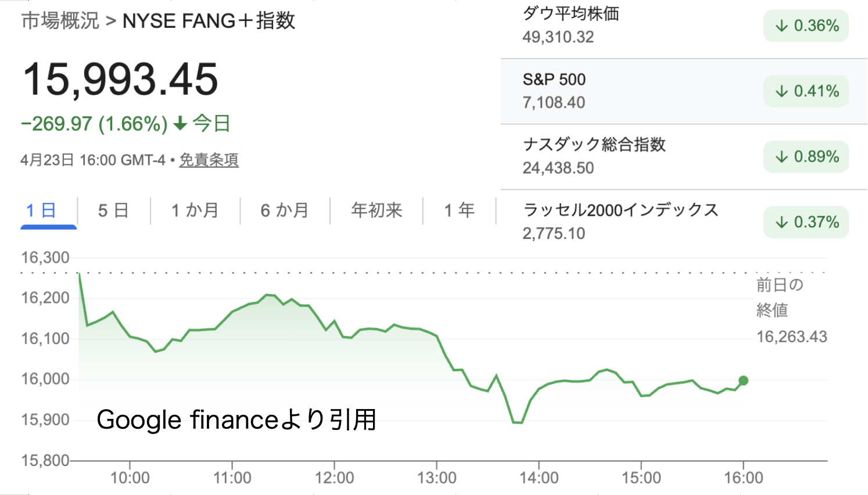Switch to the 5日 chart tab
This screenshot has width=868, height=495.
[x=113, y=210]
